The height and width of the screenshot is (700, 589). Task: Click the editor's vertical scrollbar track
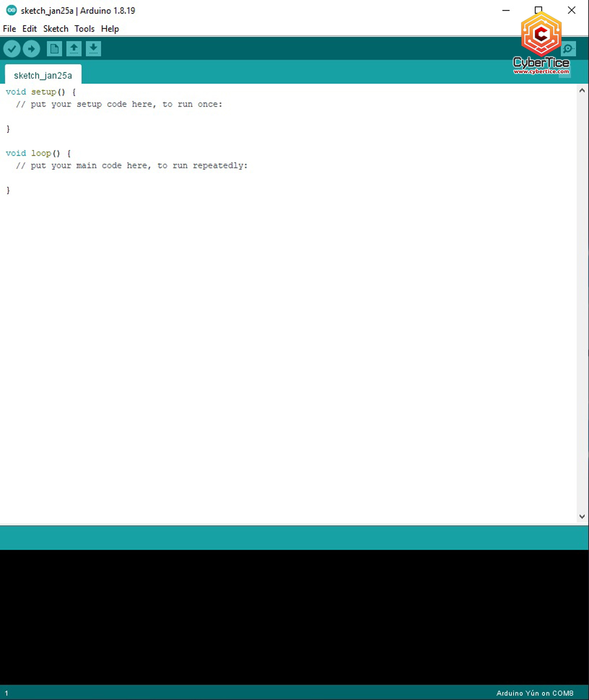pos(582,302)
